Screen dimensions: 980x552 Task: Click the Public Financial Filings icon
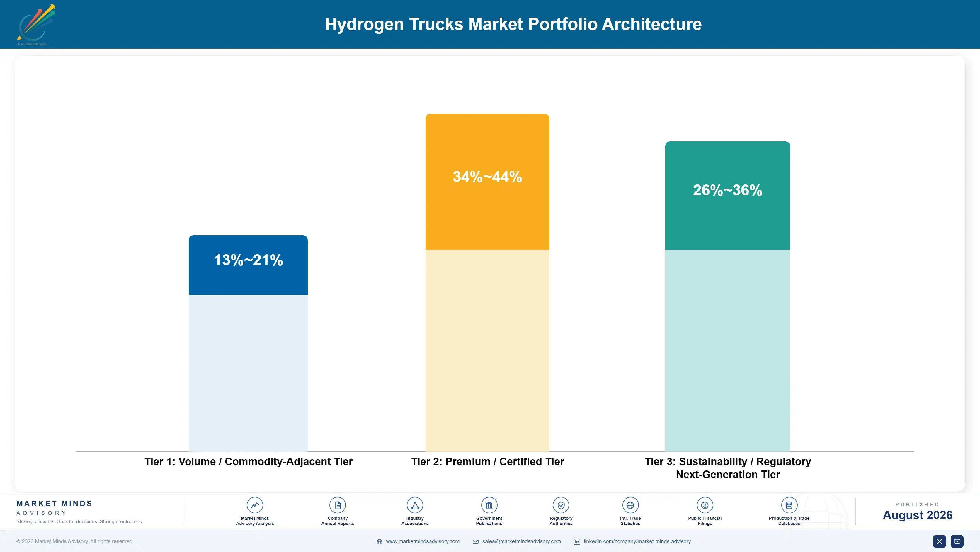705,505
